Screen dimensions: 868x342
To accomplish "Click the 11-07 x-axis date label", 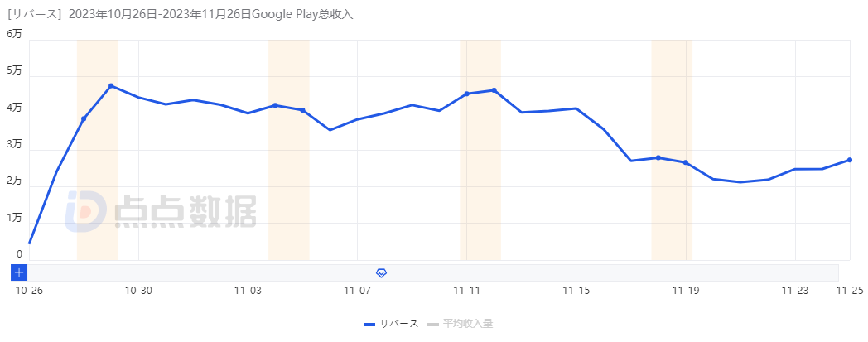I will [x=357, y=291].
